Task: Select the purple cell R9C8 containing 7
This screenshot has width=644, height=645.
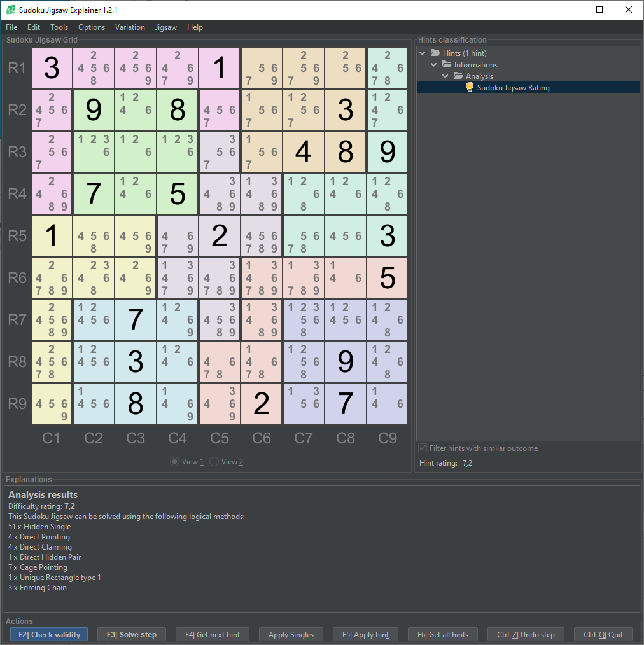Action: (346, 403)
